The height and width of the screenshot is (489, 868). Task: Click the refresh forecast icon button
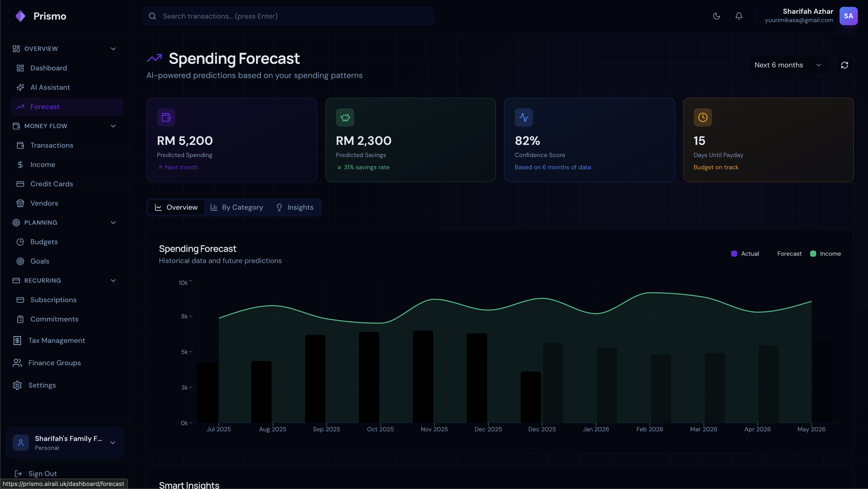[x=844, y=65]
